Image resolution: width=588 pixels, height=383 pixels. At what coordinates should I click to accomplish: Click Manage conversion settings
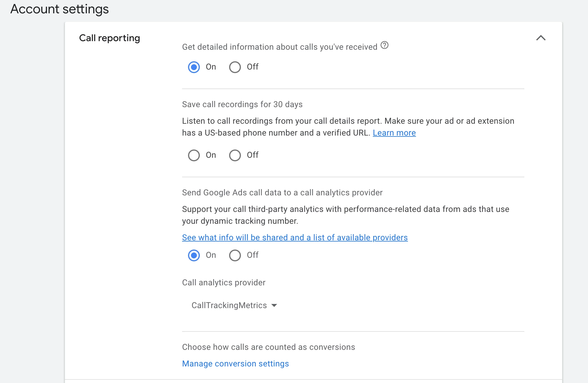pyautogui.click(x=235, y=364)
